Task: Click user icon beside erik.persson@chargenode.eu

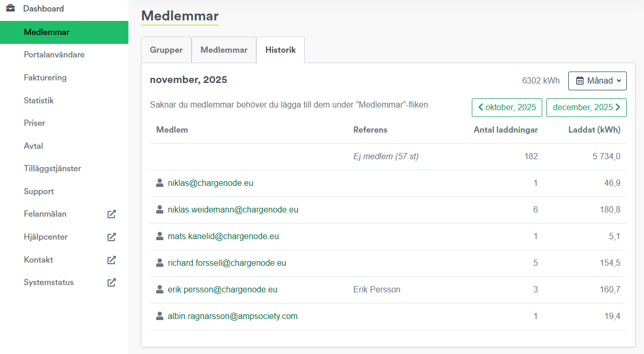Action: (x=160, y=289)
